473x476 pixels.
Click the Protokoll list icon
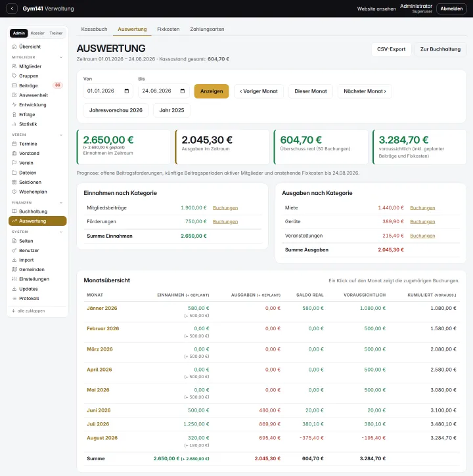14,299
